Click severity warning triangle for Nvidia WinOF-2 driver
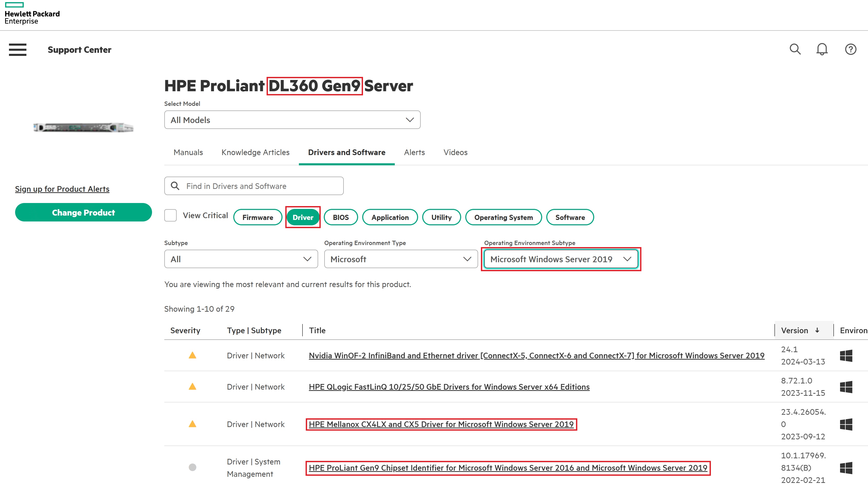This screenshot has width=868, height=486. click(193, 355)
